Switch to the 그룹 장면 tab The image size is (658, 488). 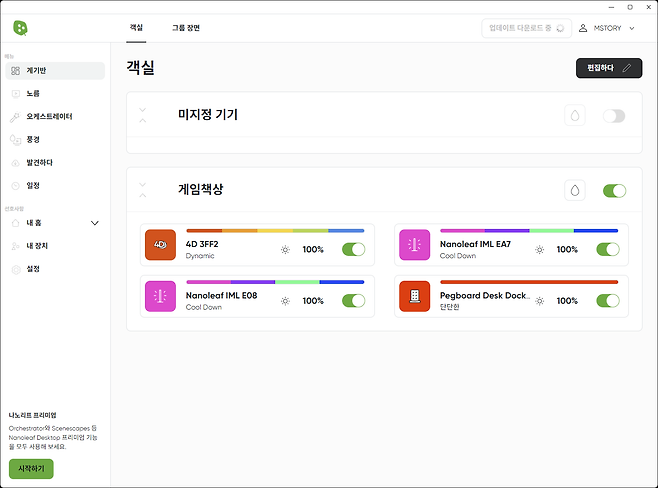coord(186,28)
